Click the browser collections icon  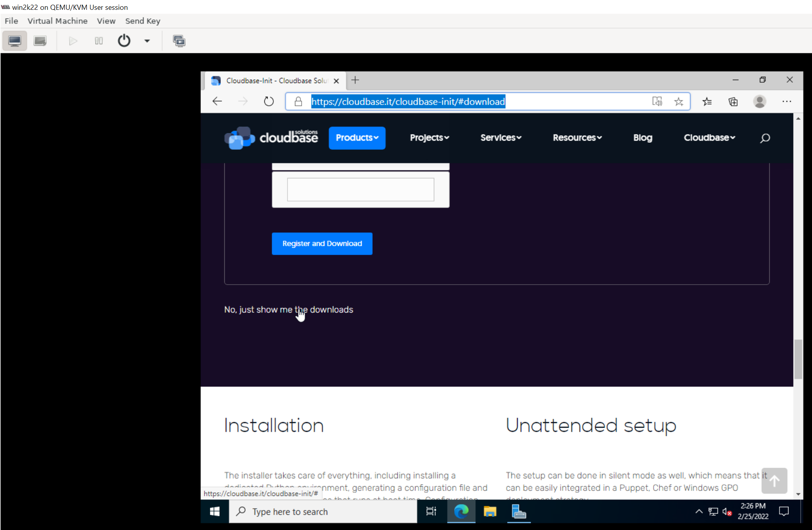pos(732,101)
